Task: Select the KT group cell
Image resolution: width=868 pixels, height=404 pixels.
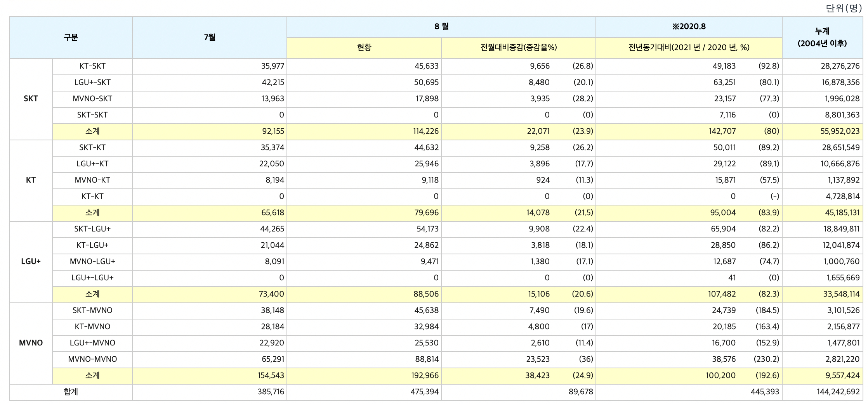Action: click(x=31, y=180)
